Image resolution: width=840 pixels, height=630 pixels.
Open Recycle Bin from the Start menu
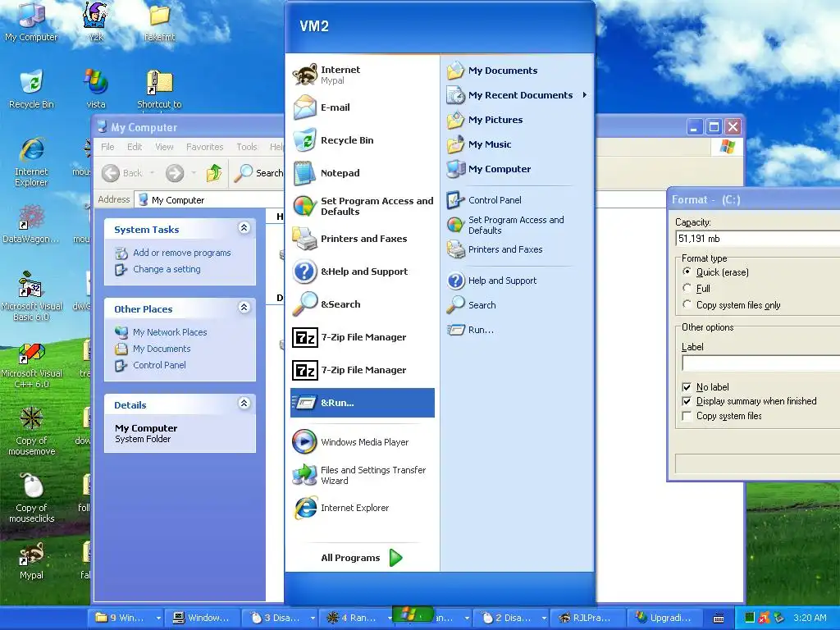[x=362, y=139]
